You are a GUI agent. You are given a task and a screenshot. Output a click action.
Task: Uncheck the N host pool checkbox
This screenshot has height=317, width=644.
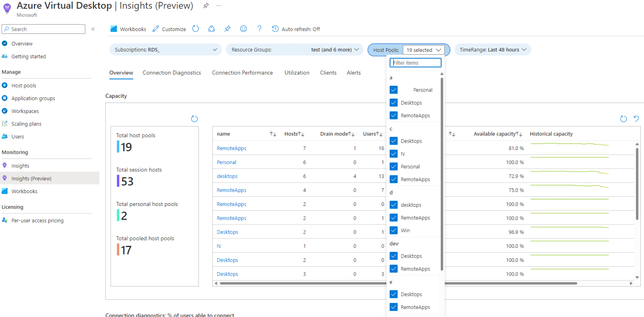coord(394,154)
